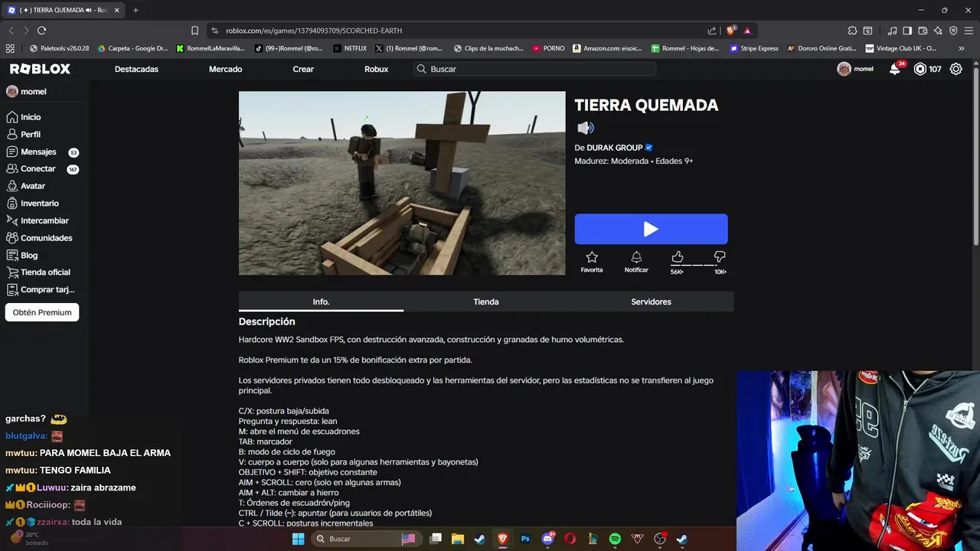
Task: Open Mercado in top navigation
Action: [x=225, y=69]
